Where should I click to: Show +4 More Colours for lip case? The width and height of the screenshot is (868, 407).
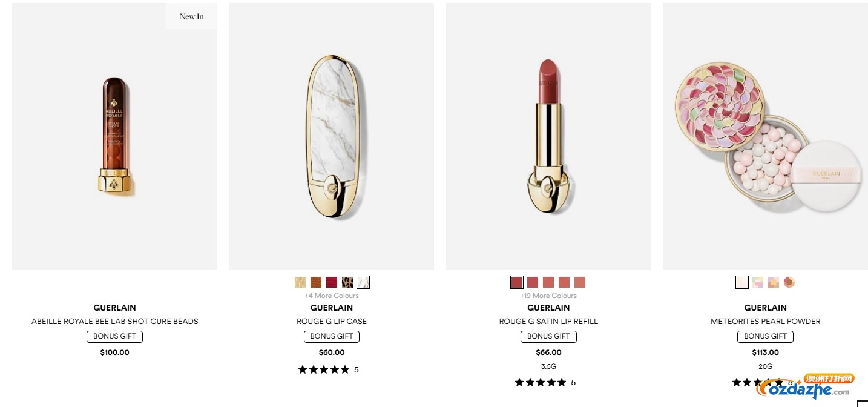tap(332, 296)
